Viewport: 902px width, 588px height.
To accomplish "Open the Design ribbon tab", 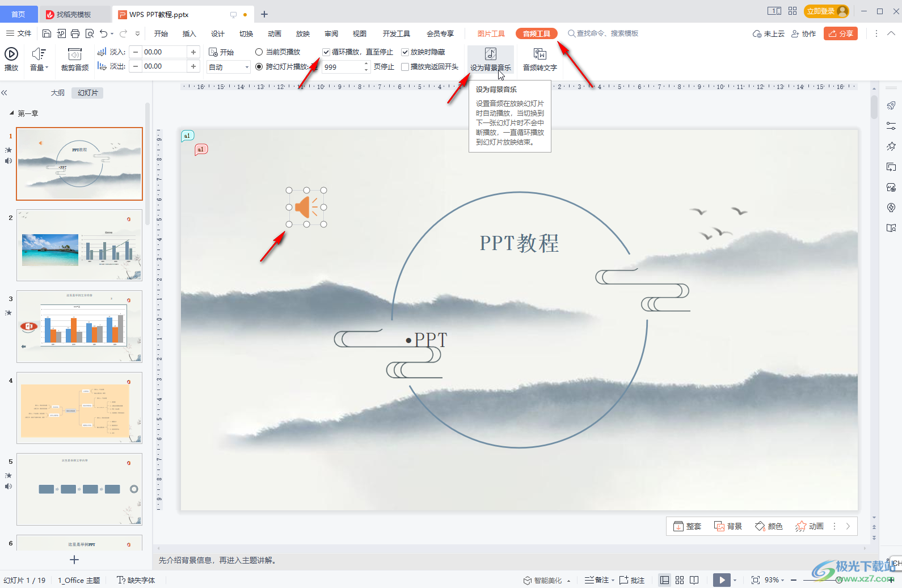I will (x=217, y=34).
